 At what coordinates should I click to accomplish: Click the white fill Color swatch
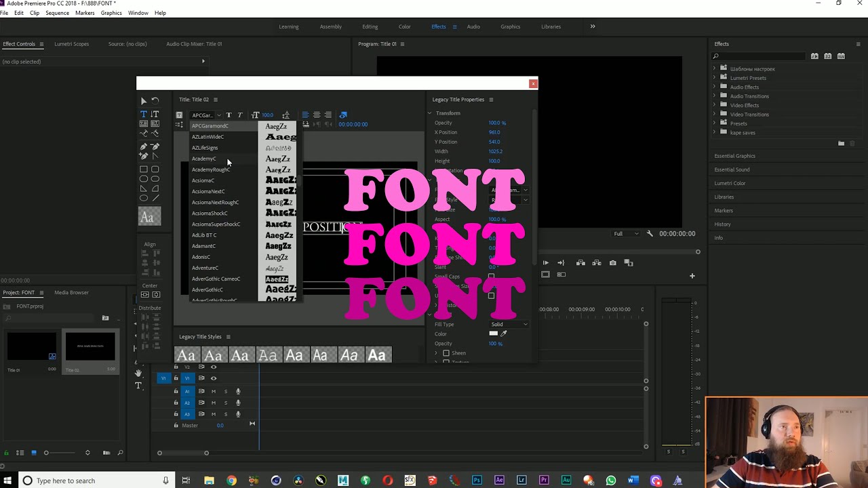coord(494,333)
